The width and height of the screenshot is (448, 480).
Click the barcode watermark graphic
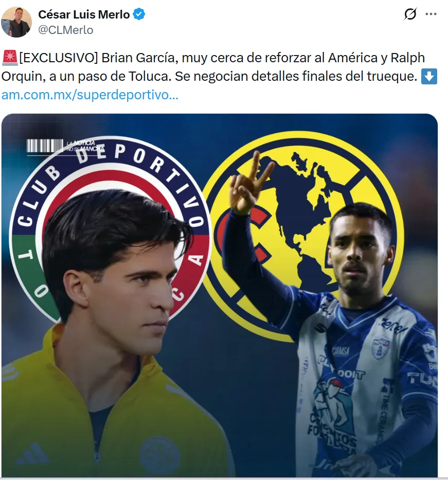tap(45, 146)
